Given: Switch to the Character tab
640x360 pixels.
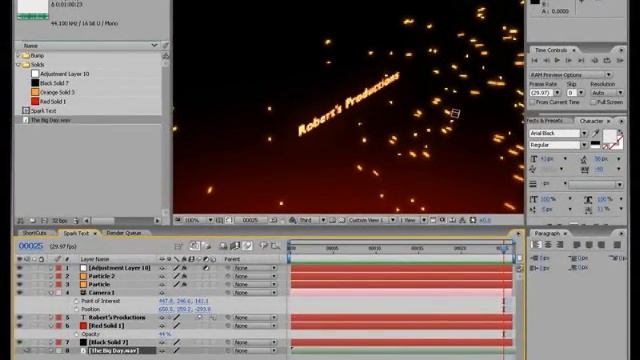Looking at the screenshot, I should point(591,121).
